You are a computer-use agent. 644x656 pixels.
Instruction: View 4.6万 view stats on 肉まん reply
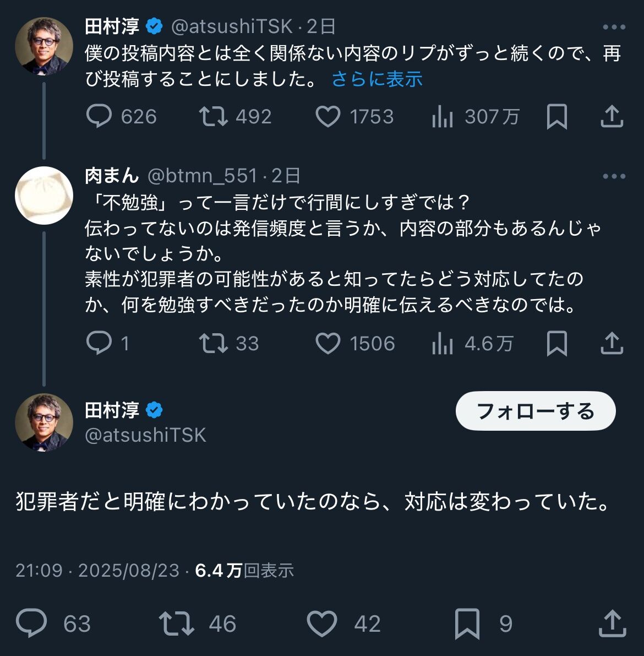(443, 344)
